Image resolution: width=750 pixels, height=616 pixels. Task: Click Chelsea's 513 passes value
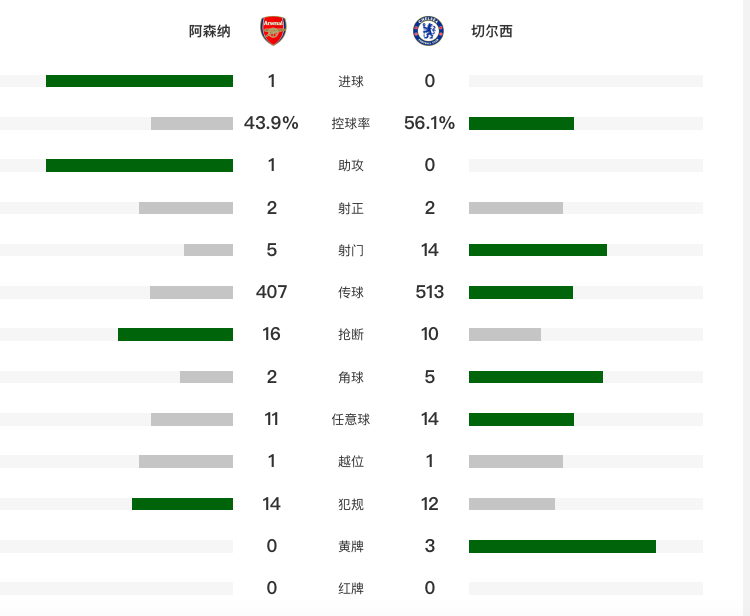click(429, 292)
